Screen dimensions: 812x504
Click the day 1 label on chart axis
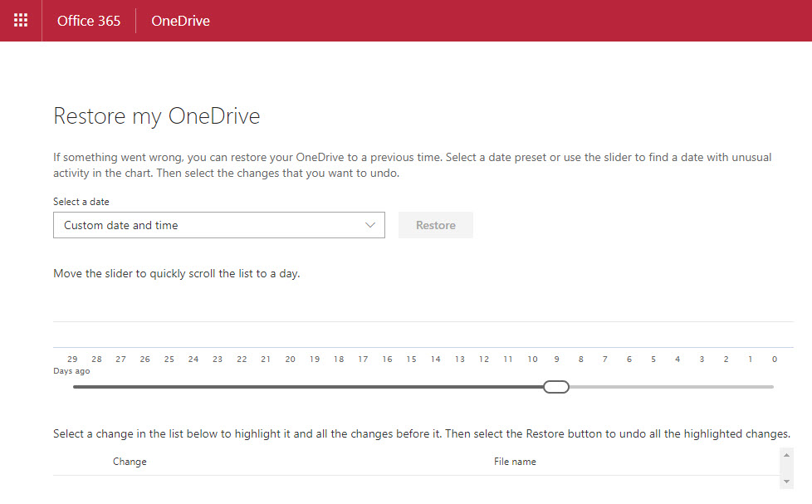coord(750,359)
